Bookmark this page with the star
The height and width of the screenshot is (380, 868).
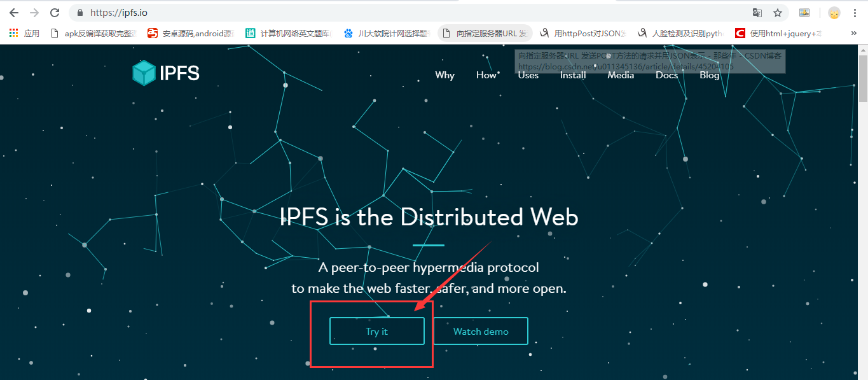(x=777, y=13)
